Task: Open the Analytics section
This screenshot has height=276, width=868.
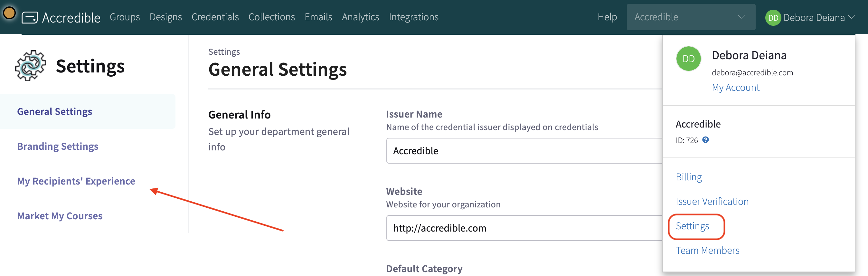Action: click(x=360, y=16)
